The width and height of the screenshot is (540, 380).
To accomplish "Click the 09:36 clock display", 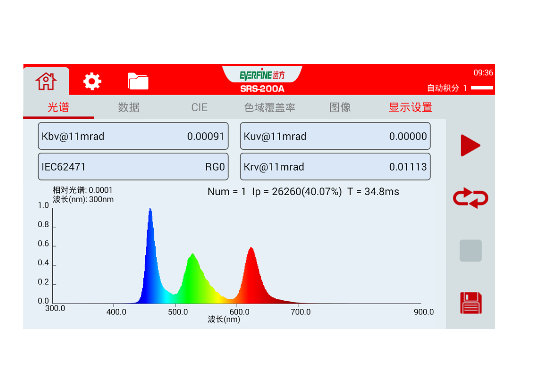I will pos(483,73).
